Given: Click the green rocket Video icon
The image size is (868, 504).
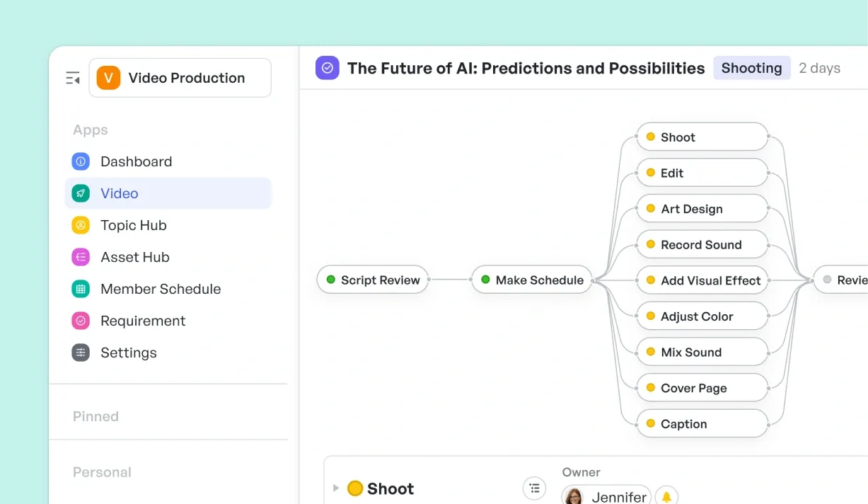Looking at the screenshot, I should pos(81,193).
